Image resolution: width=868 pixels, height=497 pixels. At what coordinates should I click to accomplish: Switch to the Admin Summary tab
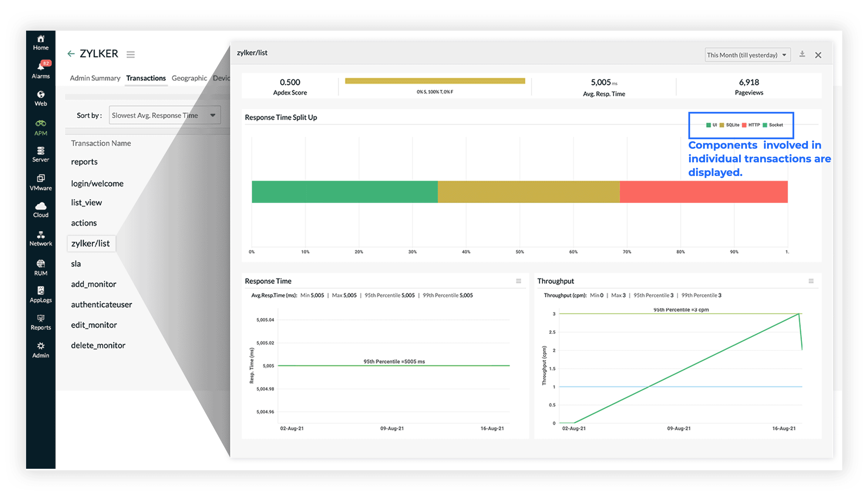point(95,78)
